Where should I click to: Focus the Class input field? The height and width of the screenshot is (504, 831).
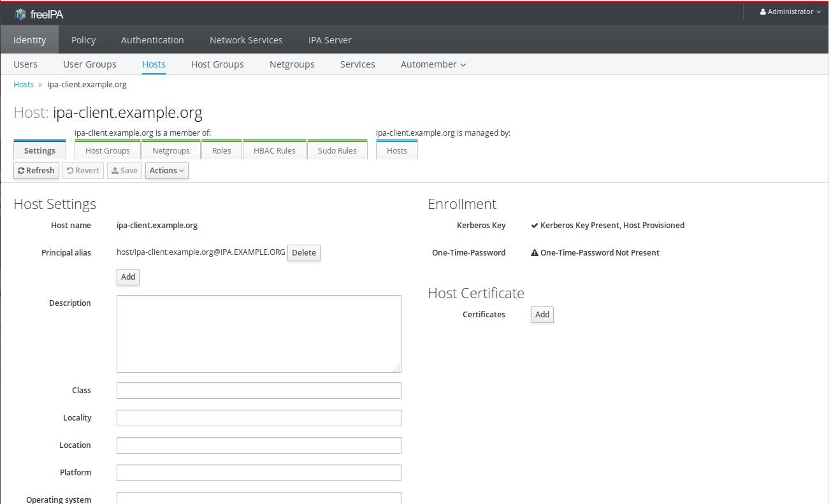point(259,391)
